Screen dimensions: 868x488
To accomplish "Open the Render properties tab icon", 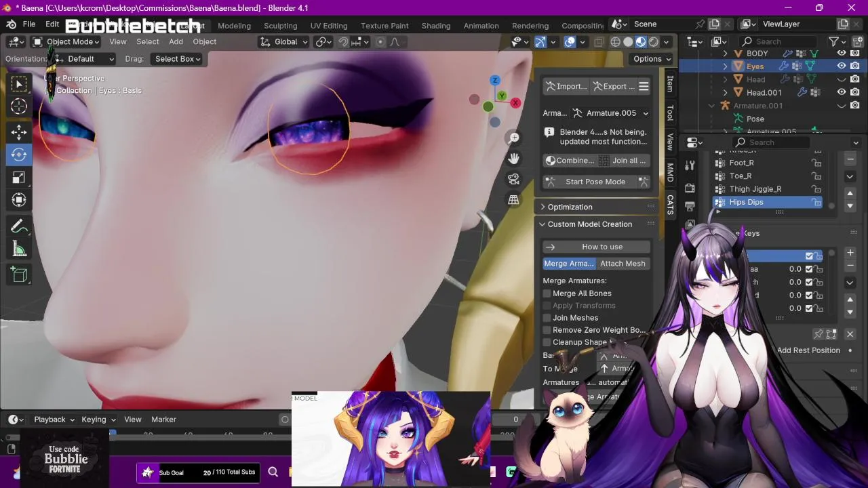I will (690, 188).
